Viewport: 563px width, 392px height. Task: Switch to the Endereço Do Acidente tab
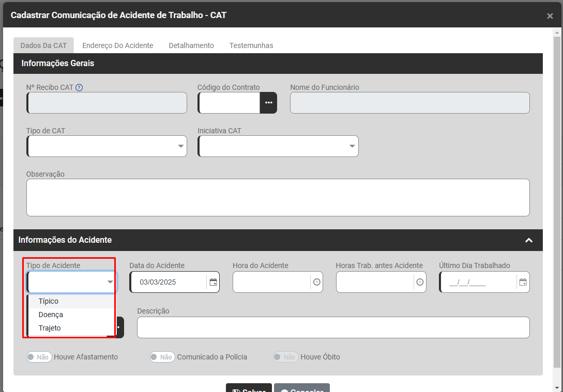118,45
